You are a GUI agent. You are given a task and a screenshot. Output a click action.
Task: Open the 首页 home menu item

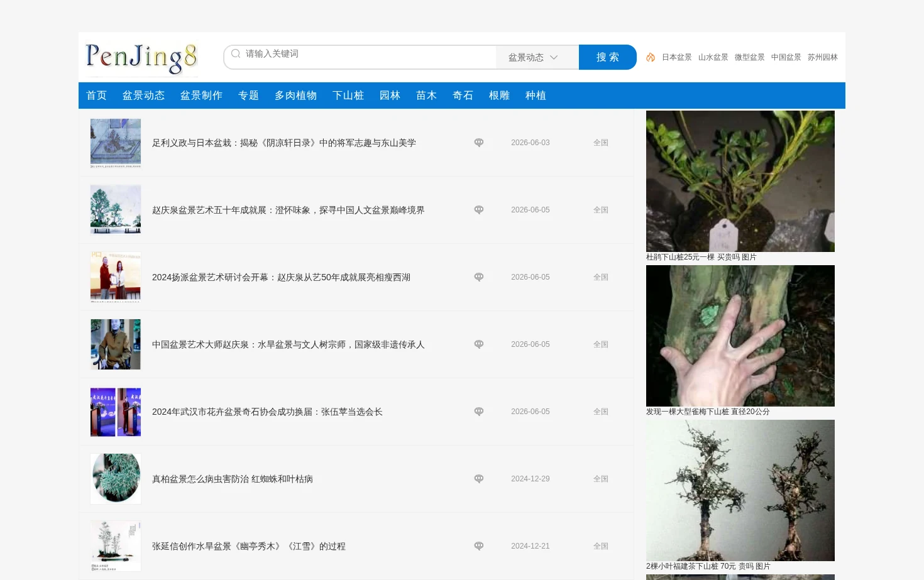pyautogui.click(x=97, y=96)
